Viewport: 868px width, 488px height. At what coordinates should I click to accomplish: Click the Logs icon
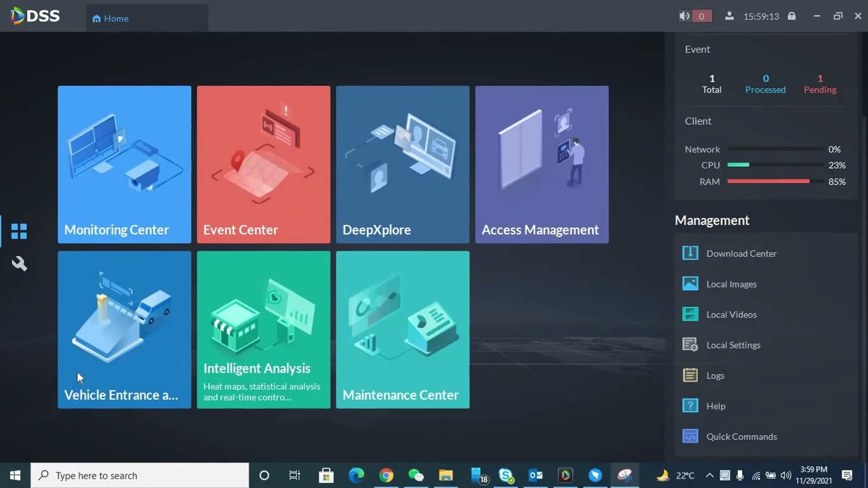690,375
